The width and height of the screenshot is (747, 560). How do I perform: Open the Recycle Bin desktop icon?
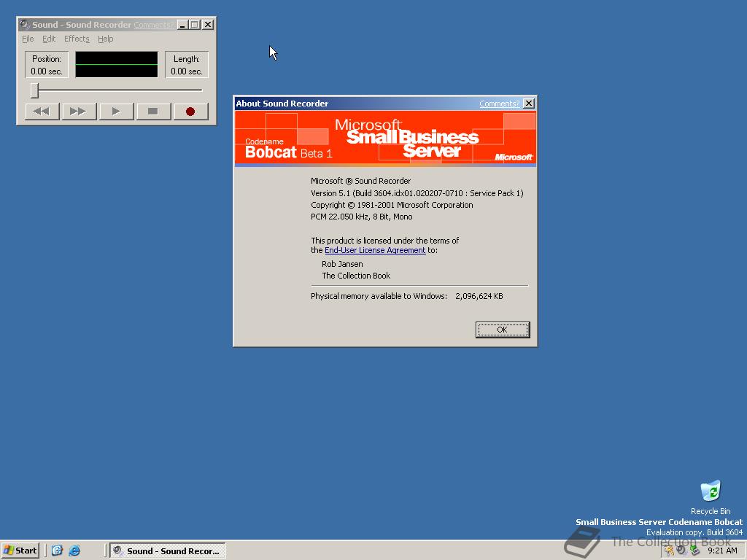pyautogui.click(x=711, y=497)
